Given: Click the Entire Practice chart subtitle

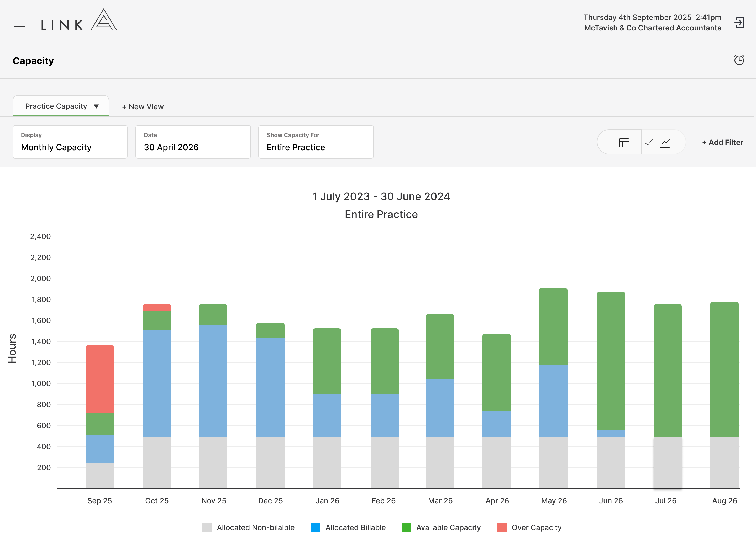Looking at the screenshot, I should [x=381, y=214].
